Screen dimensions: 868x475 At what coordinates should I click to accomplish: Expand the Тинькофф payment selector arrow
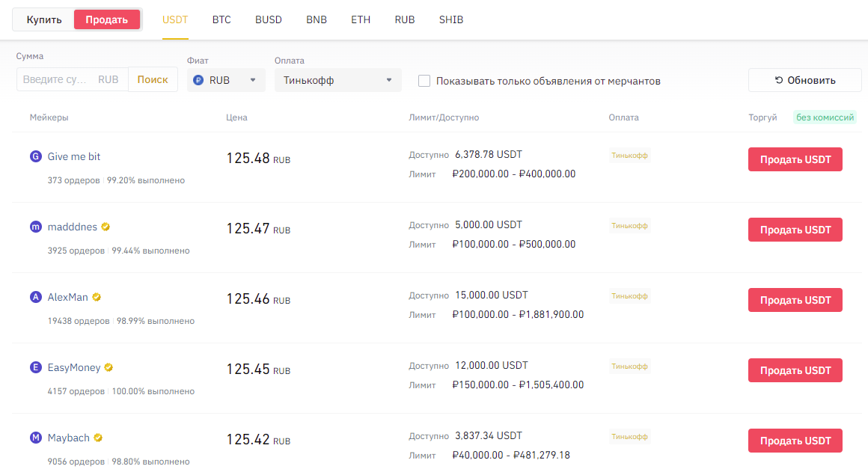pyautogui.click(x=389, y=79)
